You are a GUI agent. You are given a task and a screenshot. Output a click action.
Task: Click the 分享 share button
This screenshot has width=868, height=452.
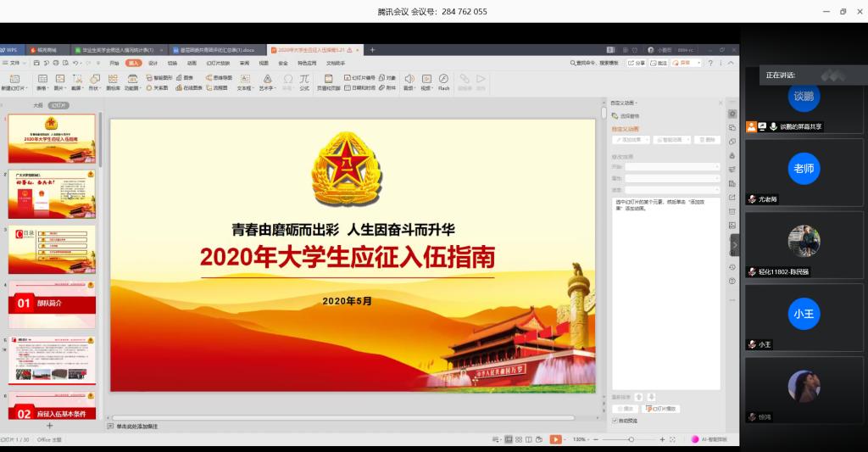[637, 63]
